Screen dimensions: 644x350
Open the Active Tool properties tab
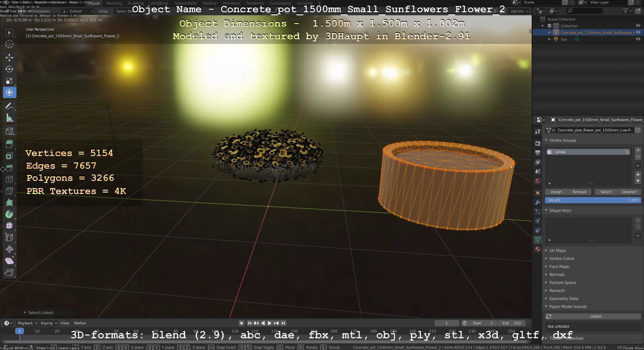click(x=538, y=131)
